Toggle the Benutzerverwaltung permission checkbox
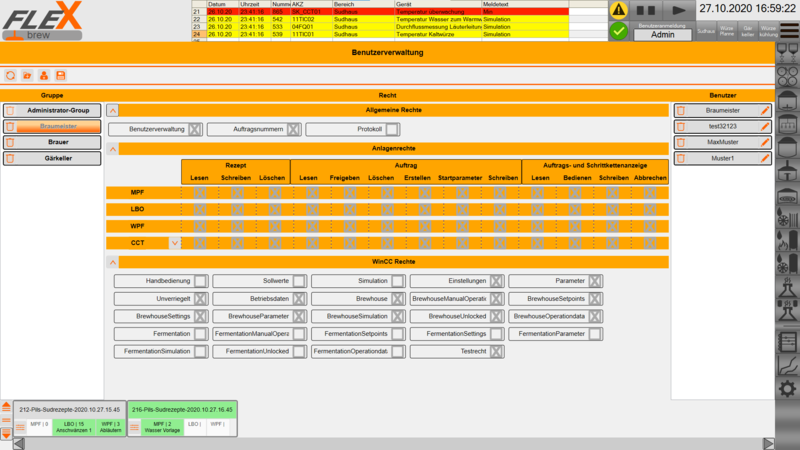800x450 pixels. tap(195, 129)
